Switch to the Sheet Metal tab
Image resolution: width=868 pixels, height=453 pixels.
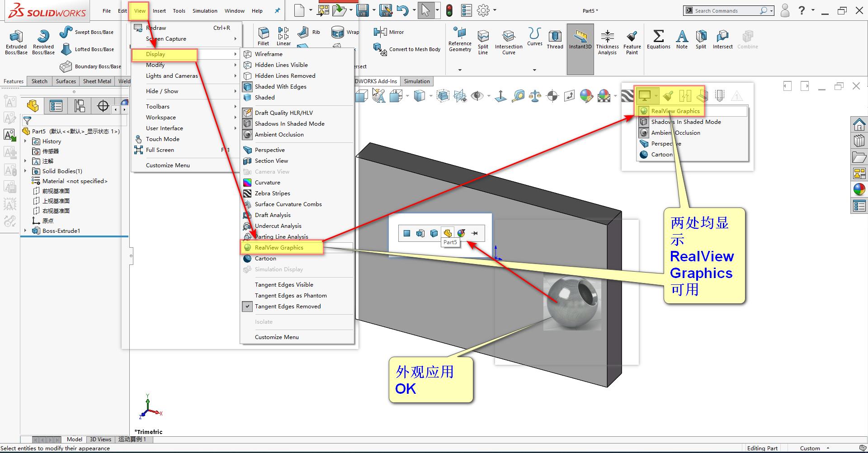96,81
